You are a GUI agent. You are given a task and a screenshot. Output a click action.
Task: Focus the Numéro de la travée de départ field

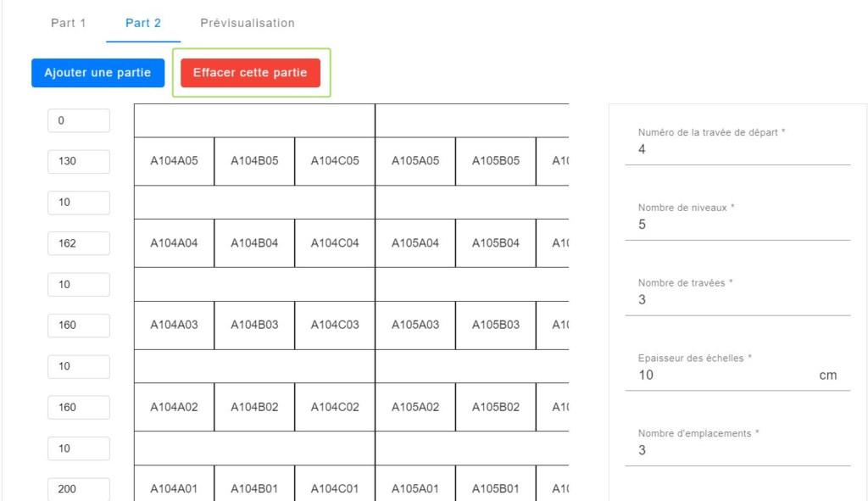(737, 149)
